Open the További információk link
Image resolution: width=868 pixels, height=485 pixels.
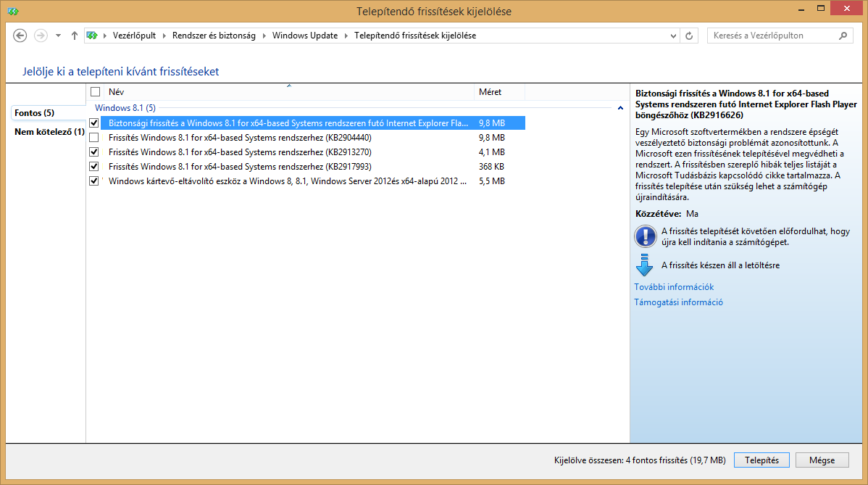674,287
